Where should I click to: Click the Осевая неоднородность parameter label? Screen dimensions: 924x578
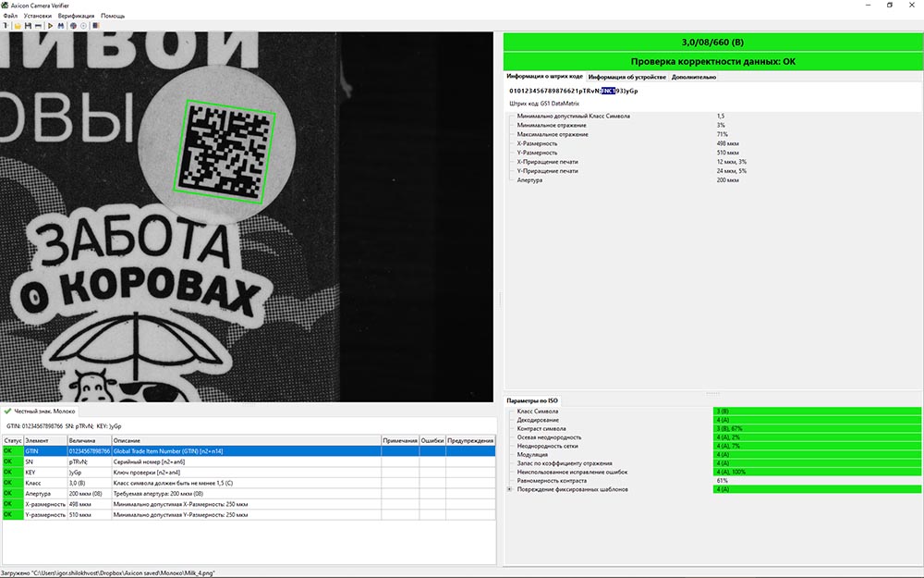[549, 437]
